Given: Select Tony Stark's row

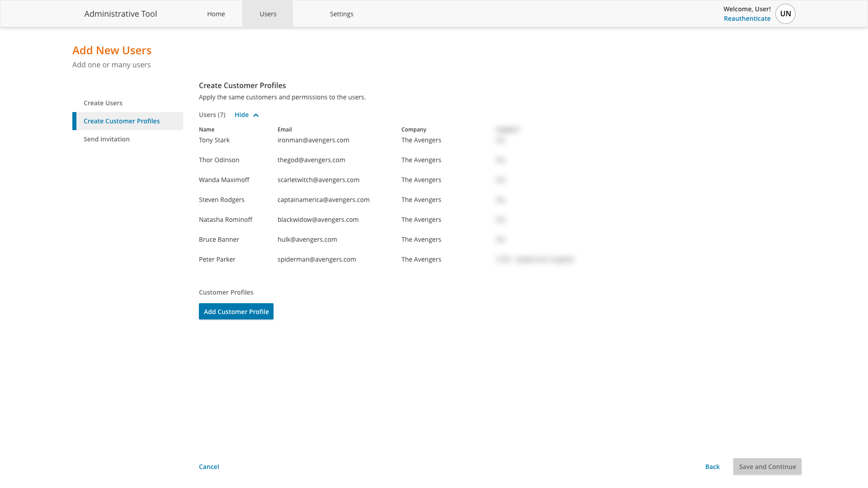Looking at the screenshot, I should pyautogui.click(x=214, y=140).
